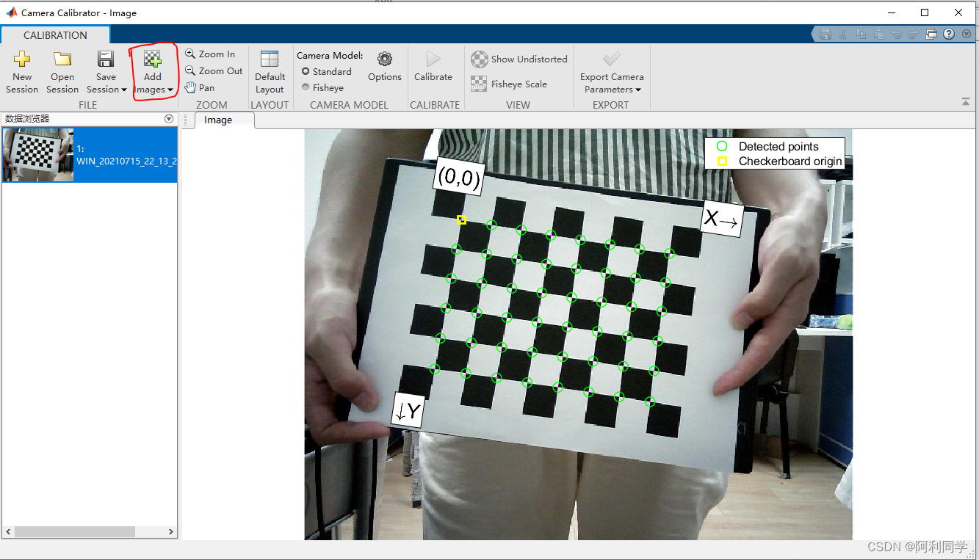Click the quick-access paste icon

coord(878,34)
